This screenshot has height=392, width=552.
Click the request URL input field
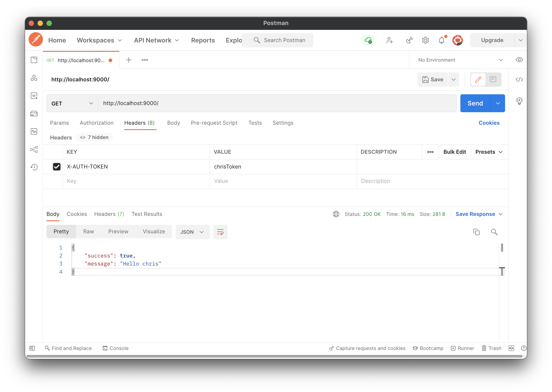coord(277,103)
